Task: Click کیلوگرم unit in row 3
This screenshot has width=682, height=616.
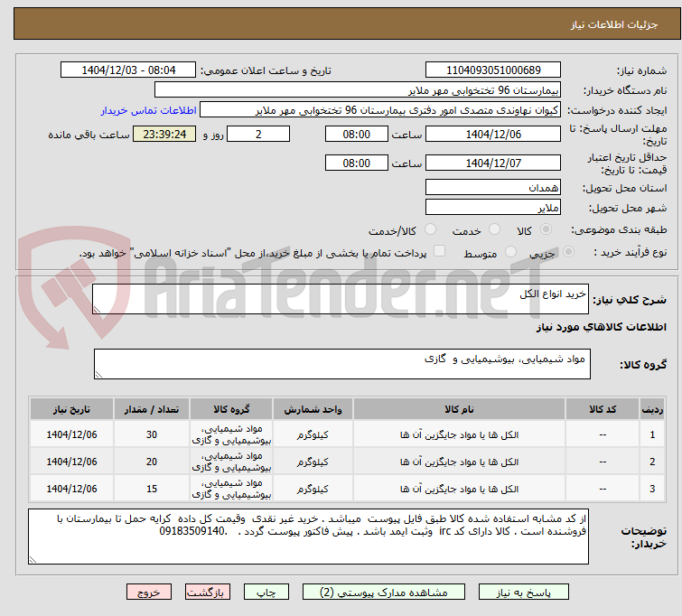Action: tap(313, 489)
